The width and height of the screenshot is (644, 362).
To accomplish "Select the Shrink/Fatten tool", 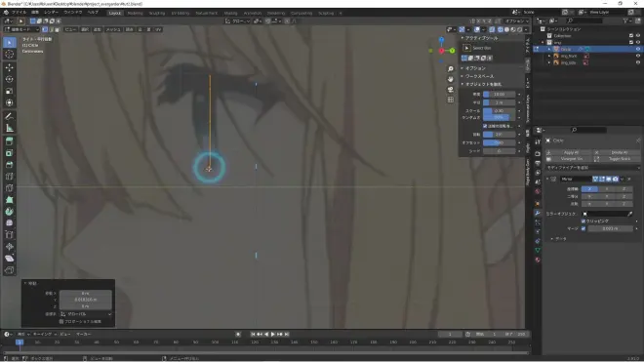I will pyautogui.click(x=10, y=247).
